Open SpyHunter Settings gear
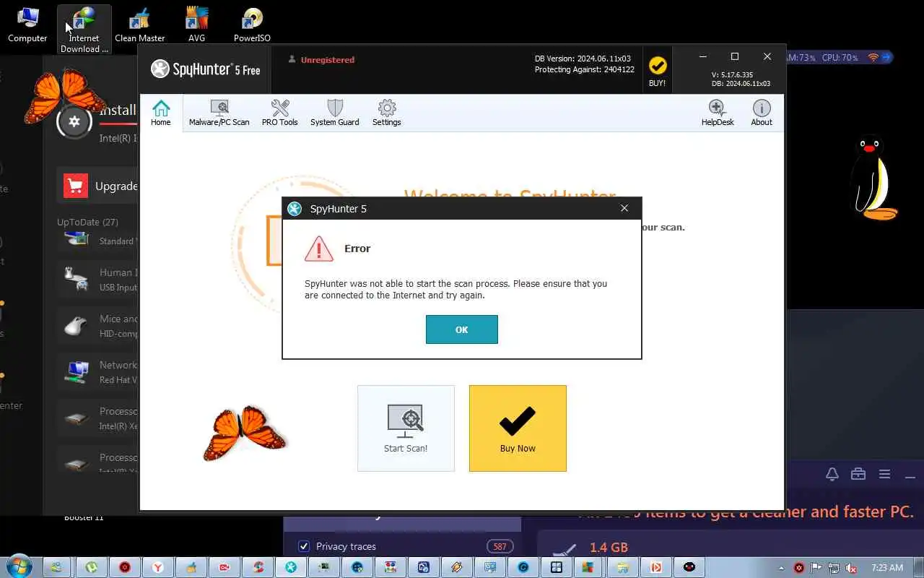Viewport: 924px width, 578px height. coord(387,113)
